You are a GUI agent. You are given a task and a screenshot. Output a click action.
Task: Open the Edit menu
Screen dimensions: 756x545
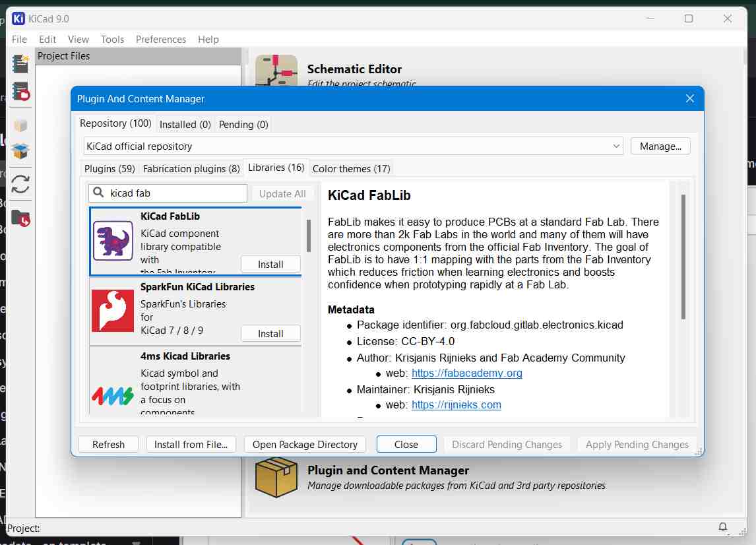coord(47,39)
